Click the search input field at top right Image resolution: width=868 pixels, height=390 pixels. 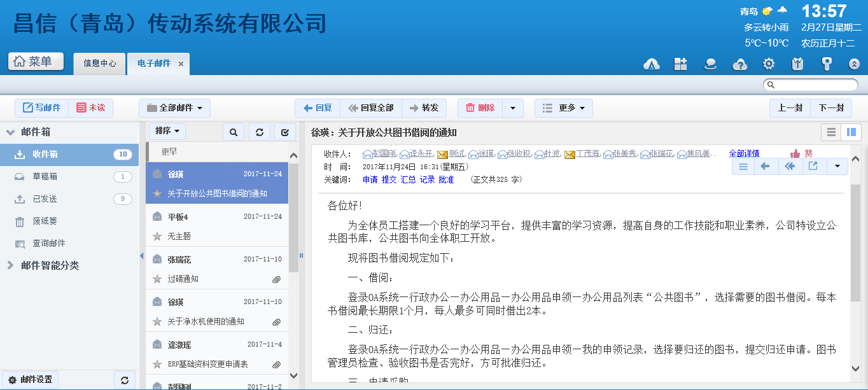click(810, 85)
